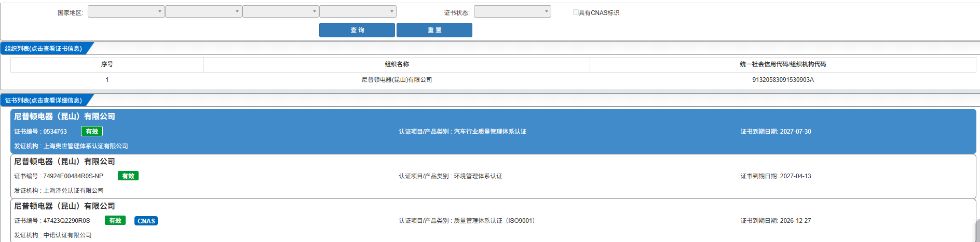Click the CNAS badge on certificate 47423Q2290R0S
This screenshot has height=242, width=980.
click(x=146, y=221)
